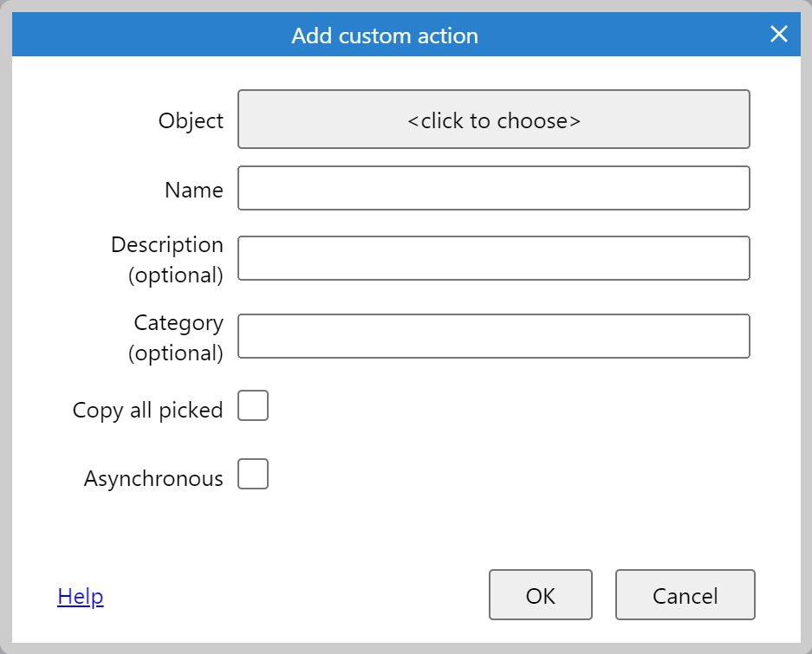
Task: Toggle the Asynchronous checkbox
Action: [x=253, y=474]
